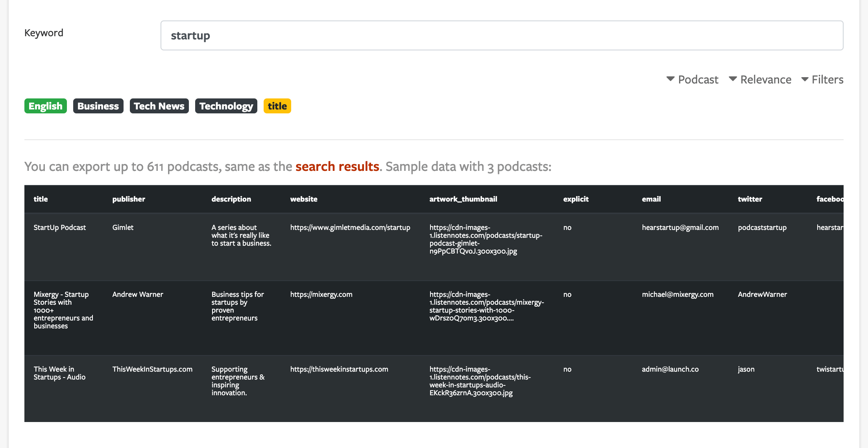Click the podcaststartup twitter cell

(762, 227)
